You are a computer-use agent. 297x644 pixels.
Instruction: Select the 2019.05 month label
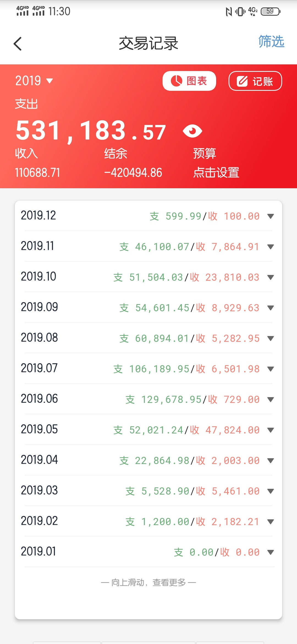pyautogui.click(x=39, y=429)
